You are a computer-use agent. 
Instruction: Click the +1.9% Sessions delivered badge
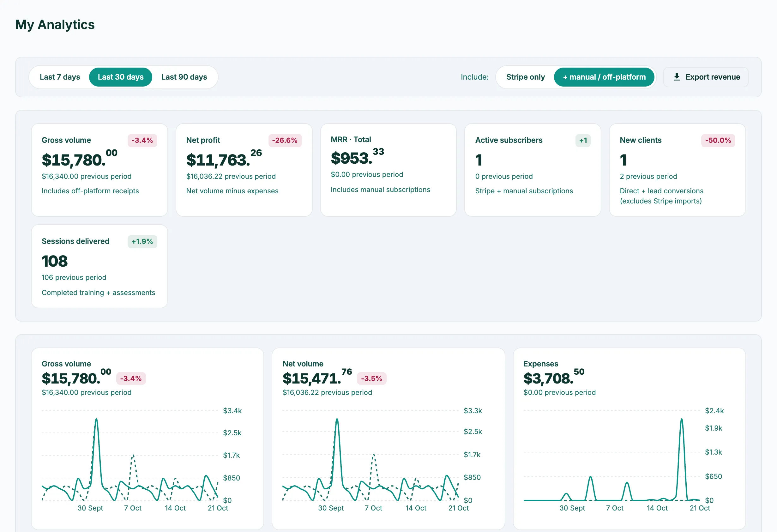coord(142,241)
